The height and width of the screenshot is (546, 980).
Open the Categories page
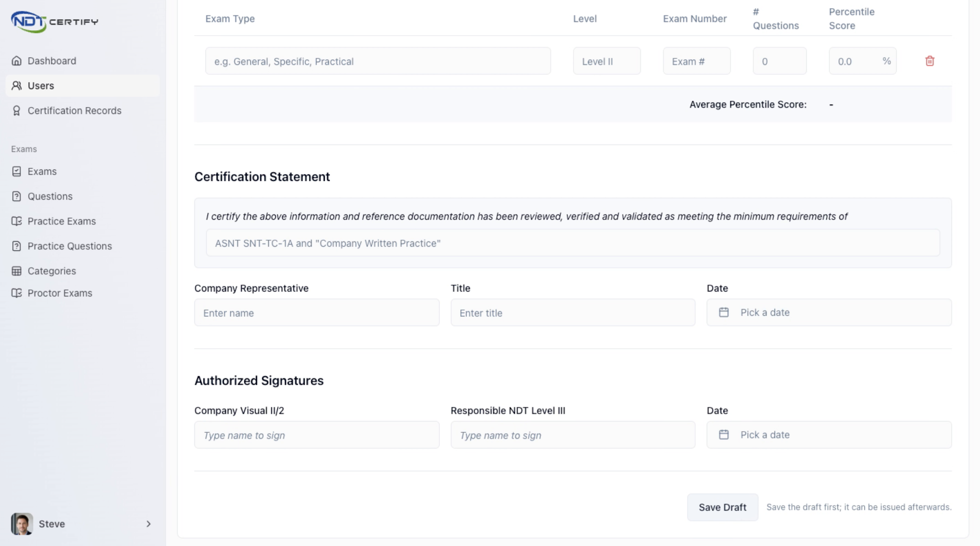pyautogui.click(x=83, y=271)
